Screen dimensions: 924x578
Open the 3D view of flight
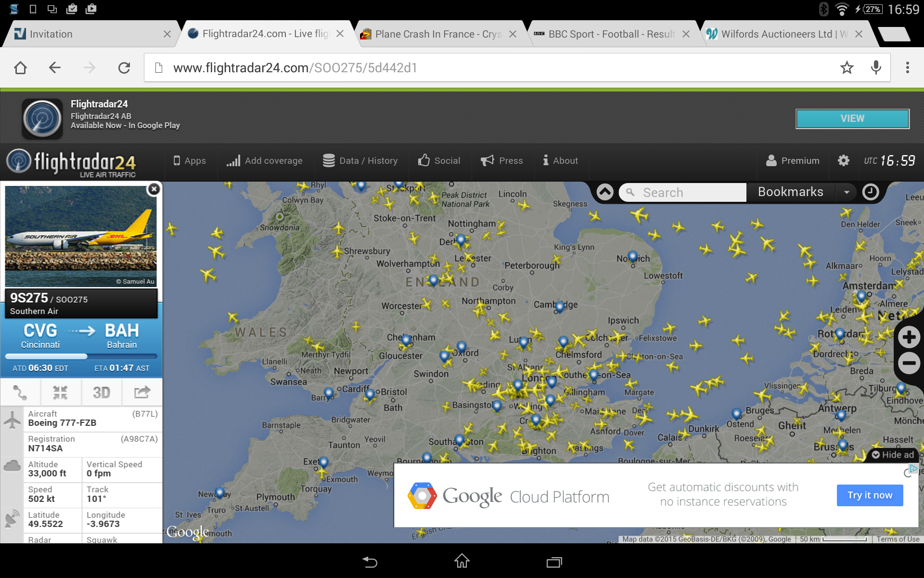tap(101, 393)
